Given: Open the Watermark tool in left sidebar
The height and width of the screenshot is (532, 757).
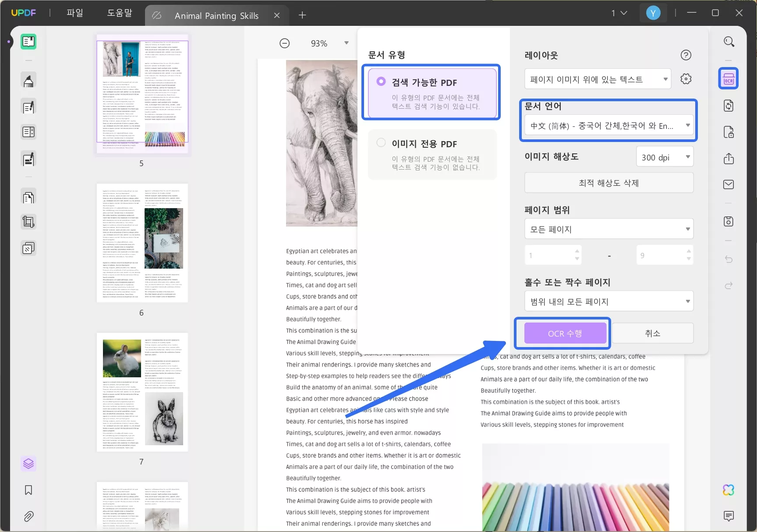Looking at the screenshot, I should (28, 248).
